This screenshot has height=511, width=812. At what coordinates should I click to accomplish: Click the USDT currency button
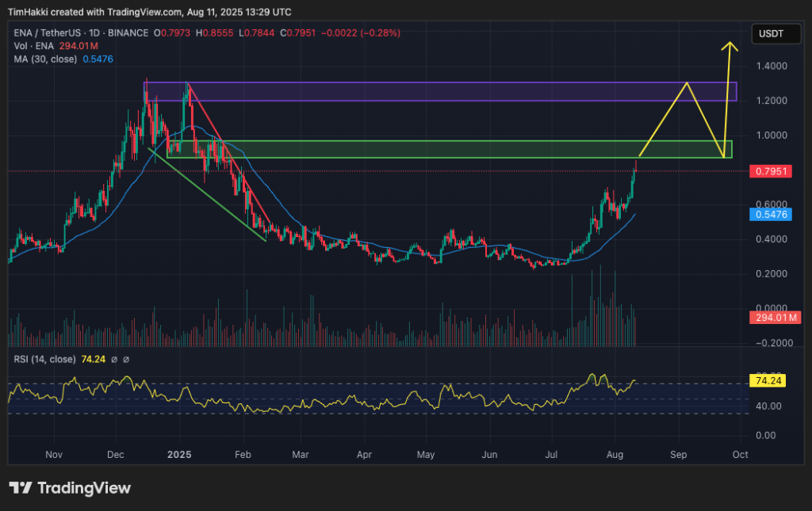tap(774, 33)
